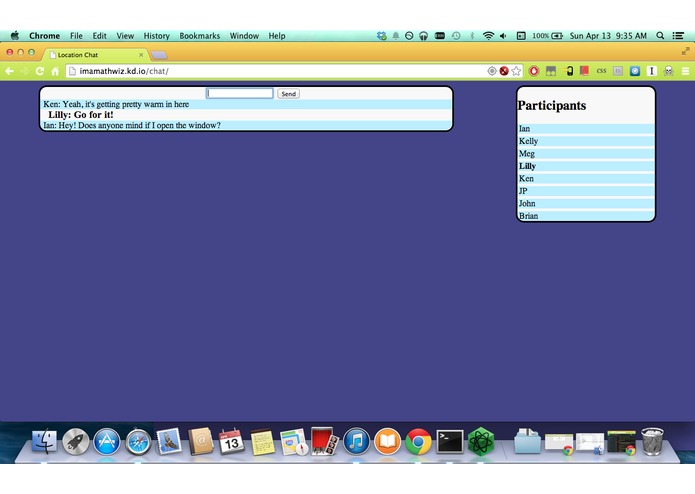695x494 pixels.
Task: Click the date and time display
Action: pos(608,35)
